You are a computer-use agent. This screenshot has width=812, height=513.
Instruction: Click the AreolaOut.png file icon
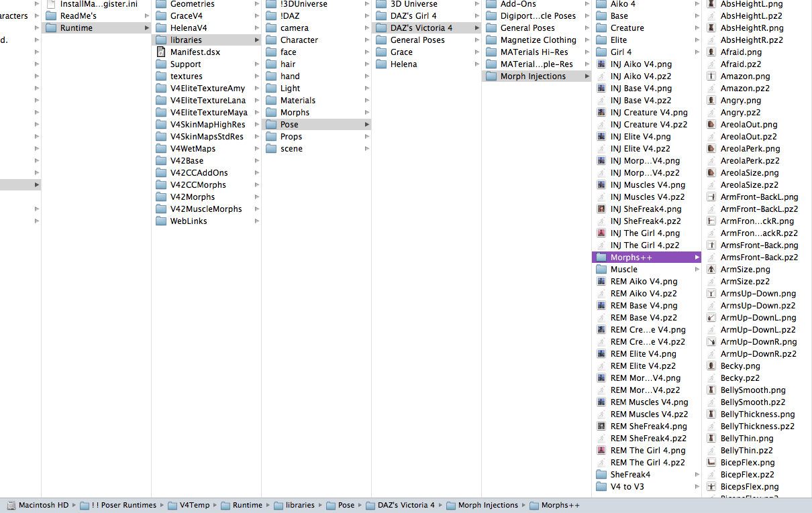[x=711, y=125]
